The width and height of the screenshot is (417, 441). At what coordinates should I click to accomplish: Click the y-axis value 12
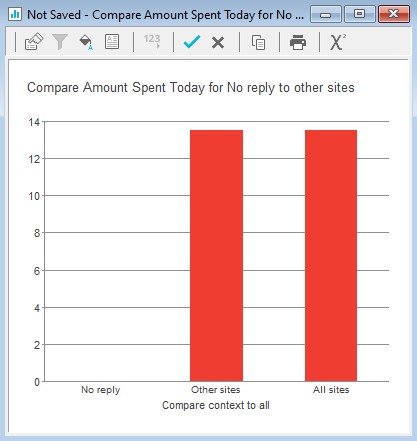pyautogui.click(x=34, y=159)
